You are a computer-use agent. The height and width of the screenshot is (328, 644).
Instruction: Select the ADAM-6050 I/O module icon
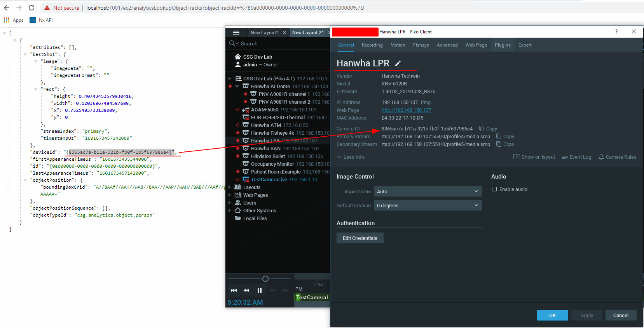pyautogui.click(x=246, y=110)
